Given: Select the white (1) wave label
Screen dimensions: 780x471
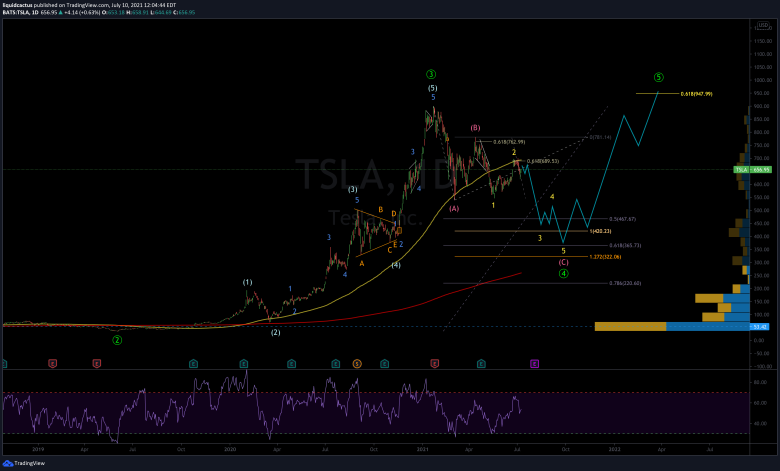Looking at the screenshot, I should click(247, 282).
